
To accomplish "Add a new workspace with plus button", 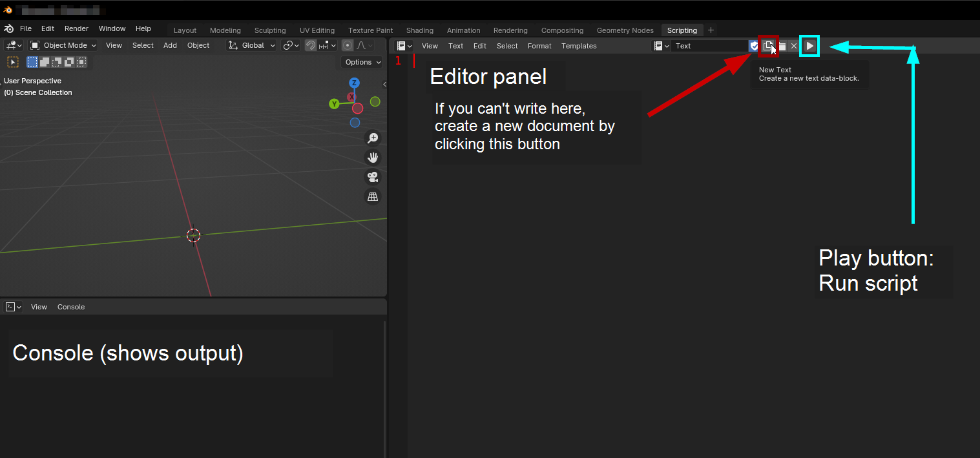I will [x=711, y=30].
